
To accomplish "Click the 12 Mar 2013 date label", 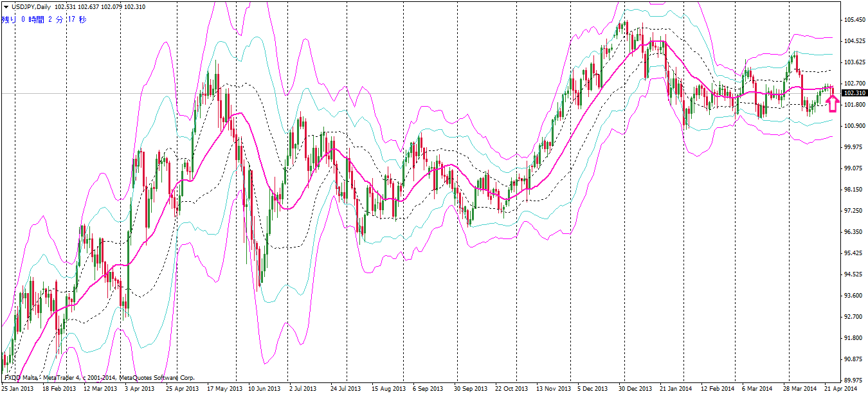I will (x=100, y=389).
